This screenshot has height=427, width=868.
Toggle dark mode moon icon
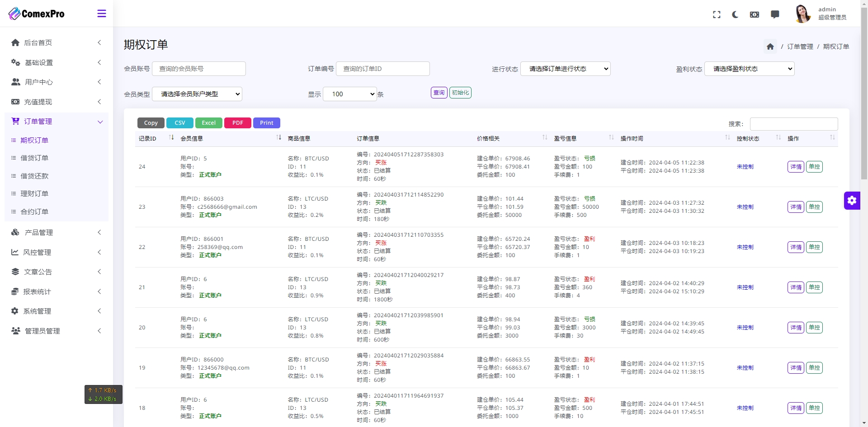pyautogui.click(x=735, y=14)
